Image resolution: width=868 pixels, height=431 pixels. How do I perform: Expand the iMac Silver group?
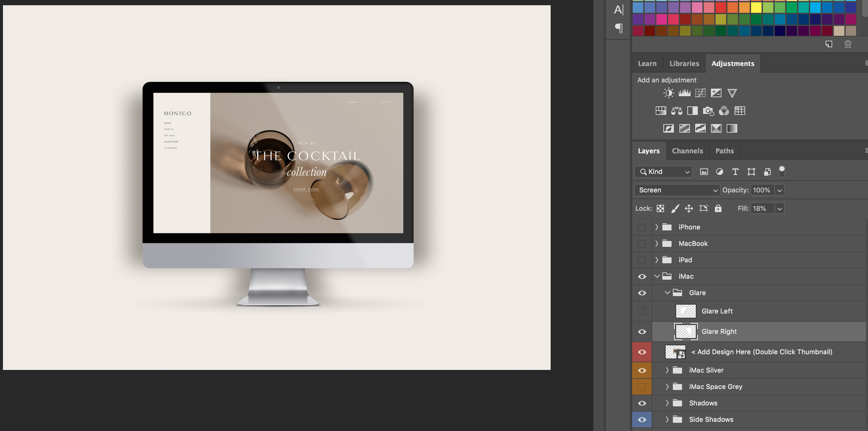[667, 370]
